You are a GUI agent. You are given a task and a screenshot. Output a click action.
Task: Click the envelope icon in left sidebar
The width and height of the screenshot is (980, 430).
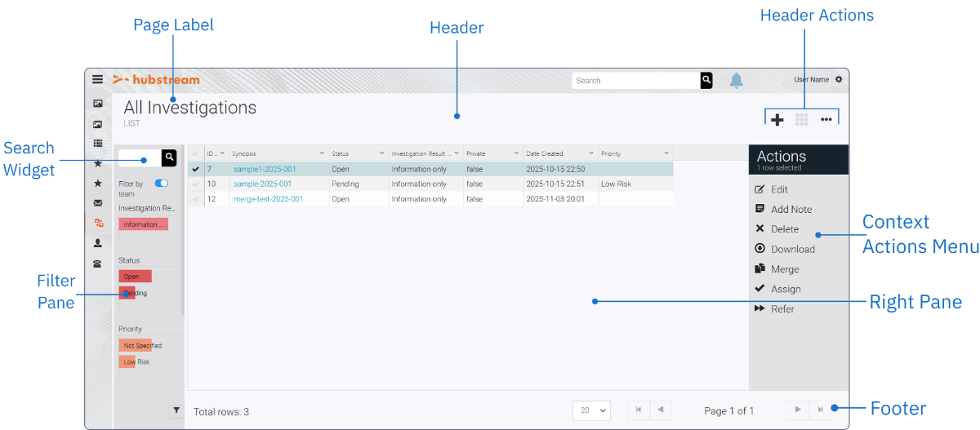[98, 203]
